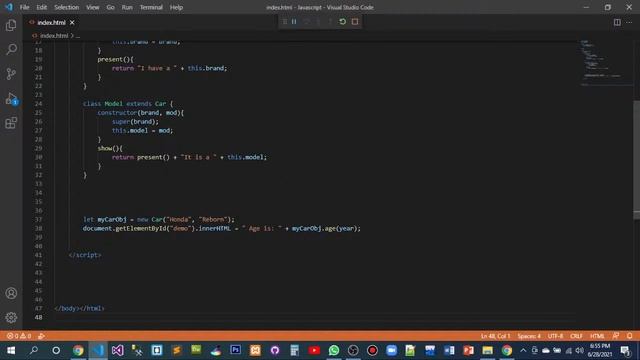Click the editor vertical scrollbar
Image resolution: width=640 pixels, height=360 pixels.
(x=636, y=159)
